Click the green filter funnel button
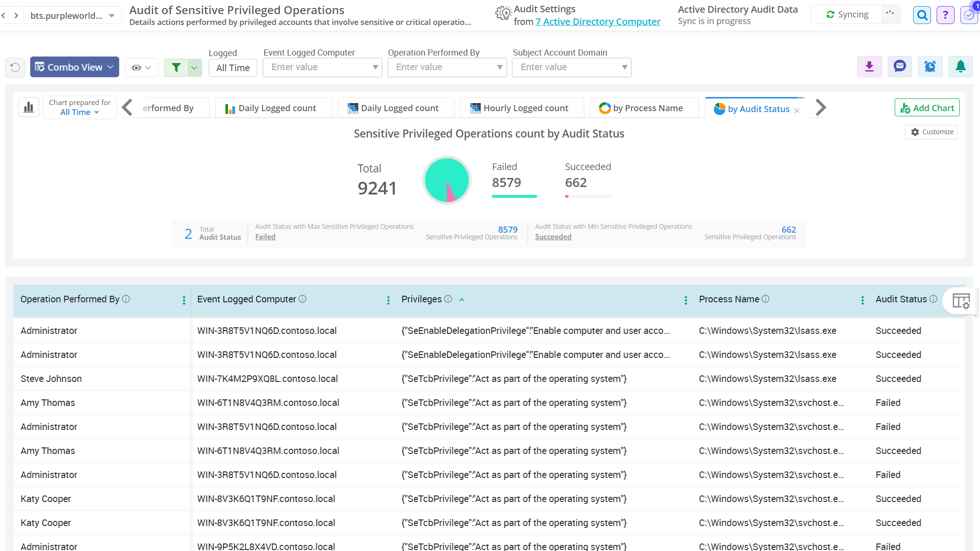Viewport: 980px width, 551px height. point(176,67)
